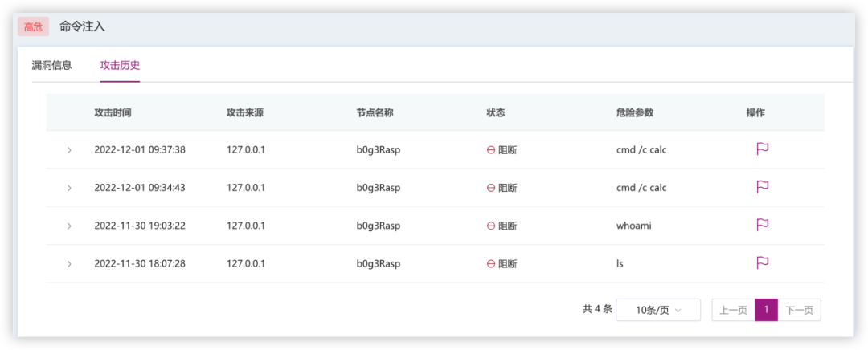Go to next page with 下一页
Image resolution: width=868 pixels, height=350 pixels.
[x=799, y=310]
